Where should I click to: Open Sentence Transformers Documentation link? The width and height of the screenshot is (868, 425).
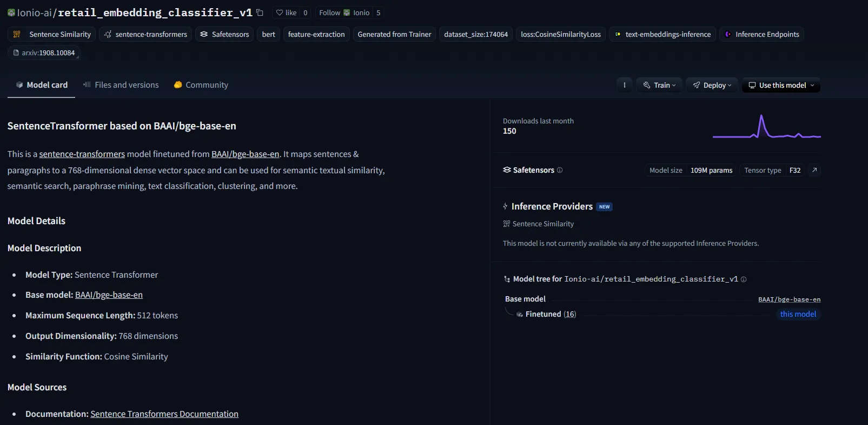click(x=164, y=414)
